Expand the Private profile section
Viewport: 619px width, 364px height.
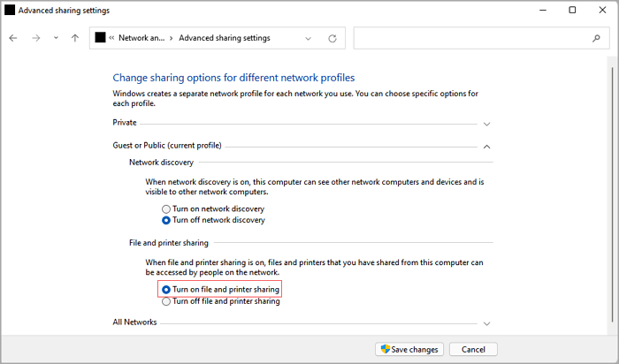486,124
